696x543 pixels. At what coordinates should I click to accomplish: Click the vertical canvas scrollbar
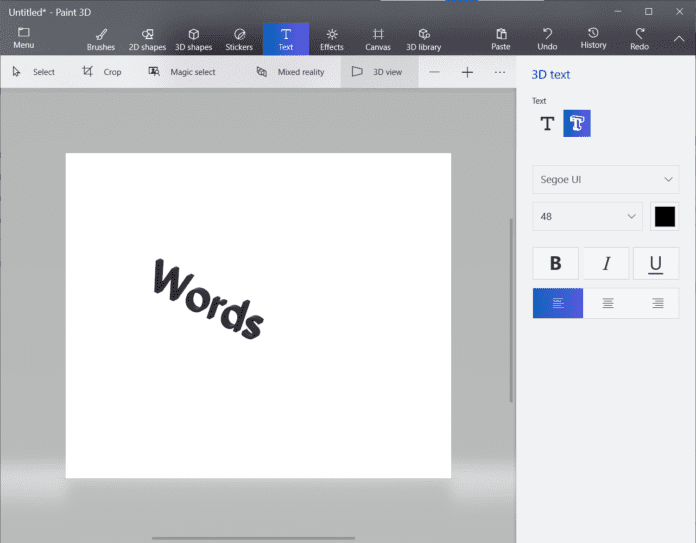[x=511, y=310]
